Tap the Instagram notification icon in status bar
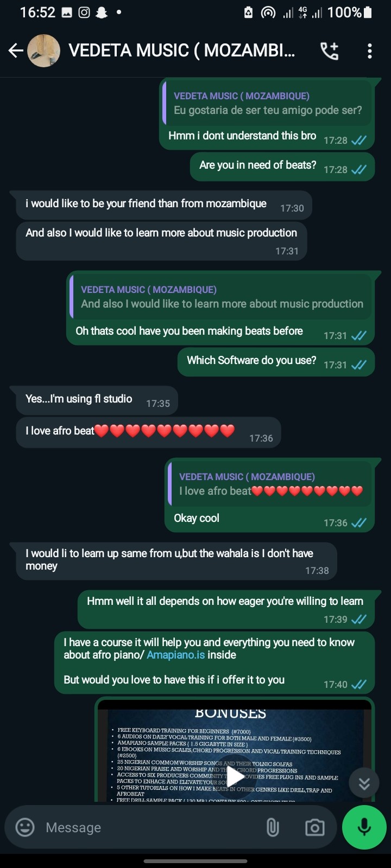The height and width of the screenshot is (868, 391). tap(84, 12)
